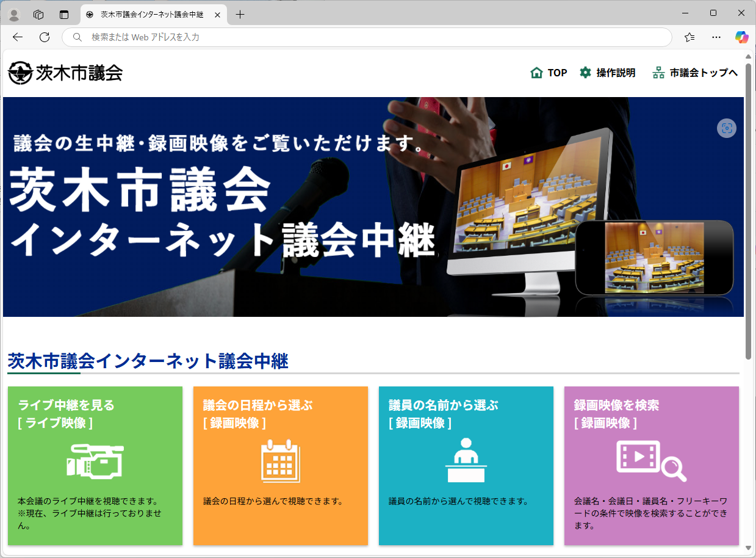Click the heading 茨木市議会インターネット議会中継

coord(148,361)
